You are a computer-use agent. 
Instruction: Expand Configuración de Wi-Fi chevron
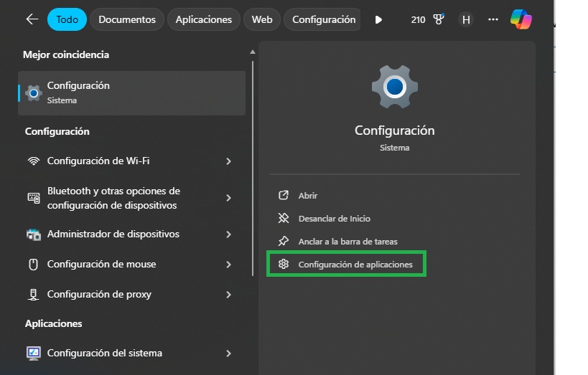click(228, 161)
